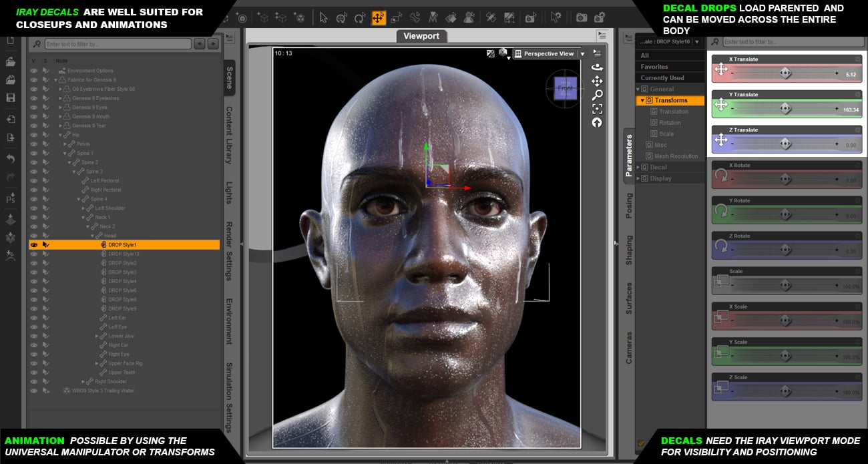Click the Save file icon in left toolbar
Image resolution: width=868 pixels, height=464 pixels.
[x=11, y=98]
